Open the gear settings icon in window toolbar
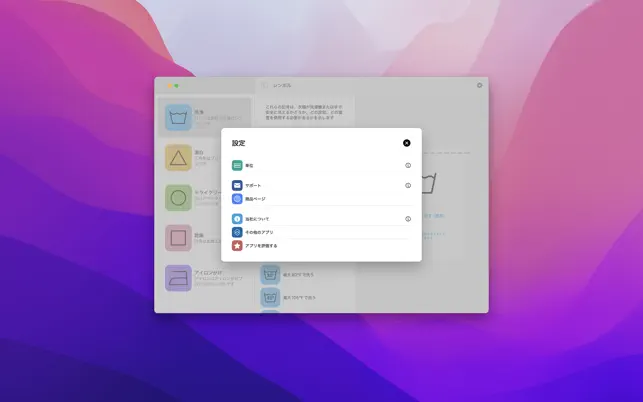This screenshot has height=402, width=643. click(x=479, y=85)
